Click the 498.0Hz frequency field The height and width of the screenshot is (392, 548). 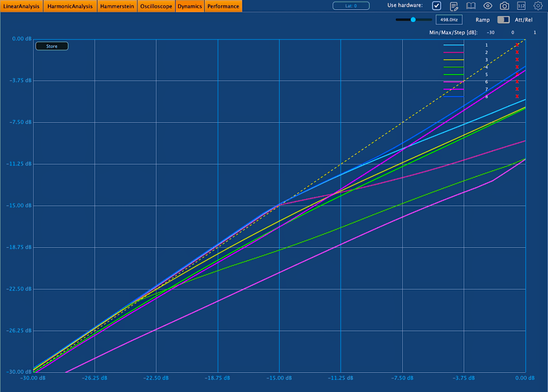tap(449, 20)
